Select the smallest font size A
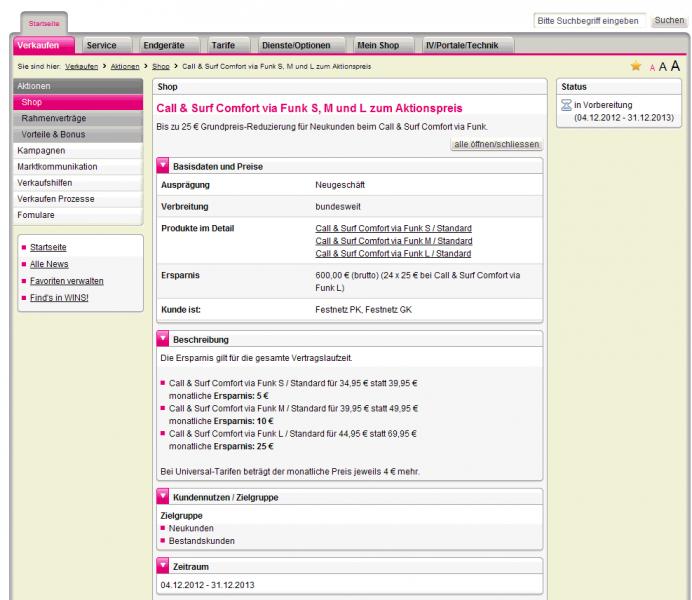The width and height of the screenshot is (692, 600). point(652,68)
